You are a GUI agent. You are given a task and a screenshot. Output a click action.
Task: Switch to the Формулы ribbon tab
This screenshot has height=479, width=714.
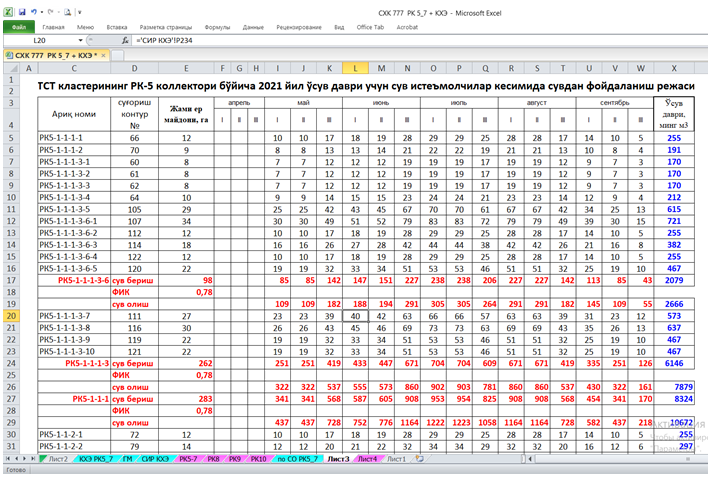click(x=216, y=27)
